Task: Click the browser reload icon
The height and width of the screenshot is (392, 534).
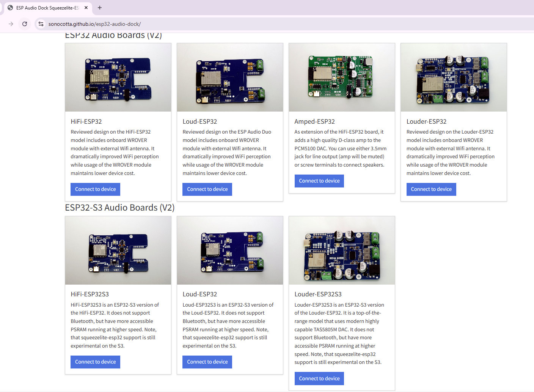Action: pyautogui.click(x=25, y=24)
